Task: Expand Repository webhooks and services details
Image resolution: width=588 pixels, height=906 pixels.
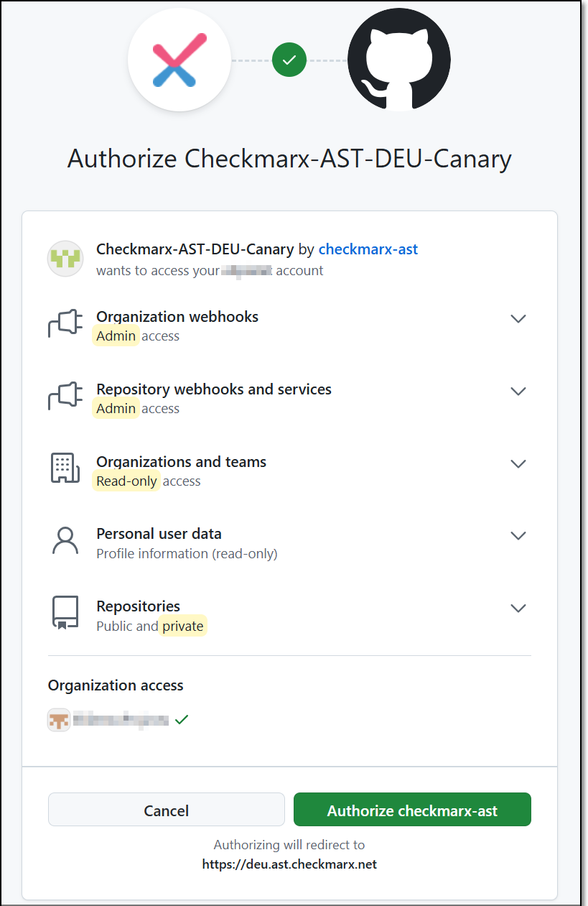Action: (518, 391)
